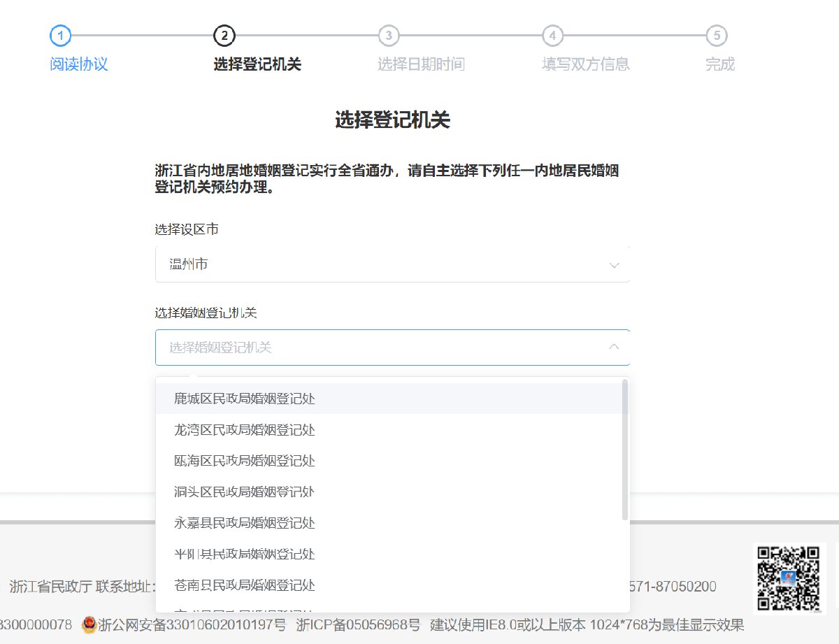Open the 温州市 city dropdown
Image resolution: width=839 pixels, height=644 pixels.
click(392, 264)
